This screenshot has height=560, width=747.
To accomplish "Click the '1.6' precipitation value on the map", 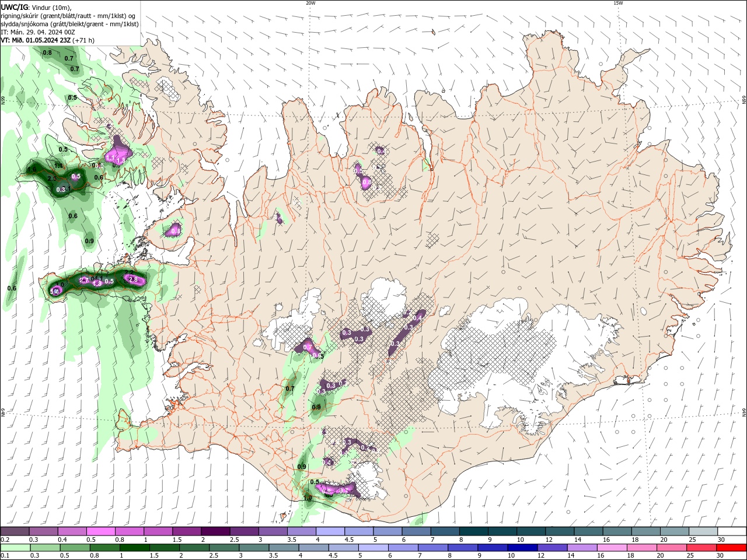I will click(x=32, y=170).
